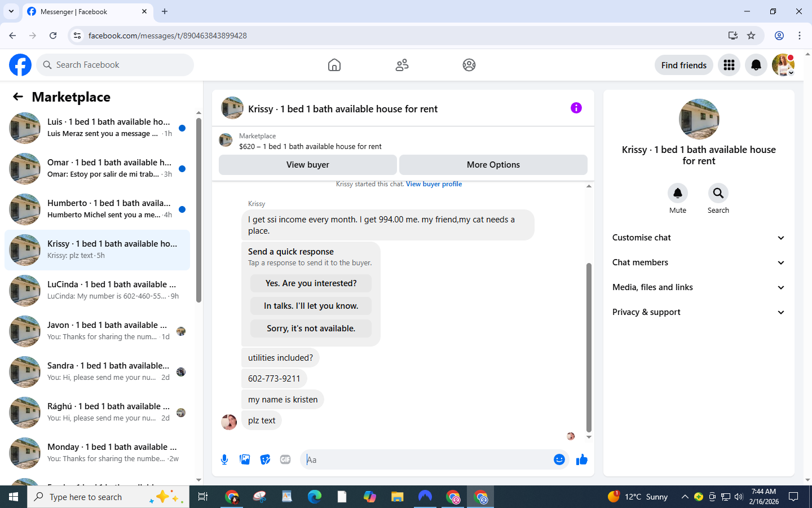Bookmark this page with star icon

[751, 36]
